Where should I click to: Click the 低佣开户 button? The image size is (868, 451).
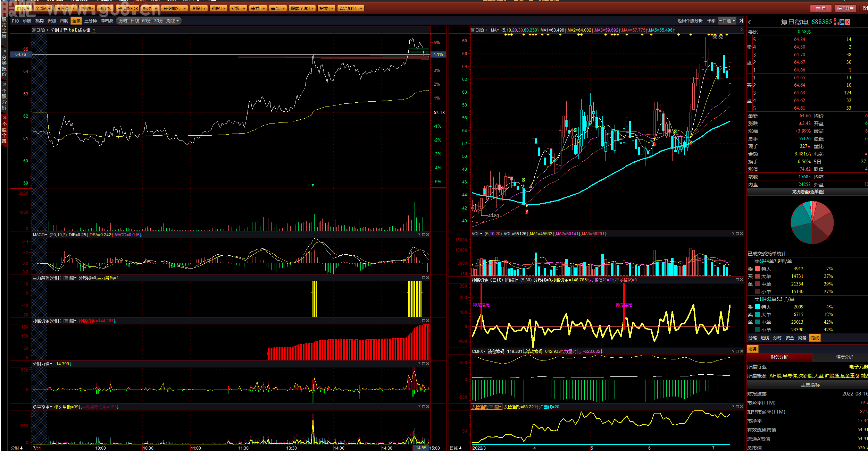click(845, 8)
